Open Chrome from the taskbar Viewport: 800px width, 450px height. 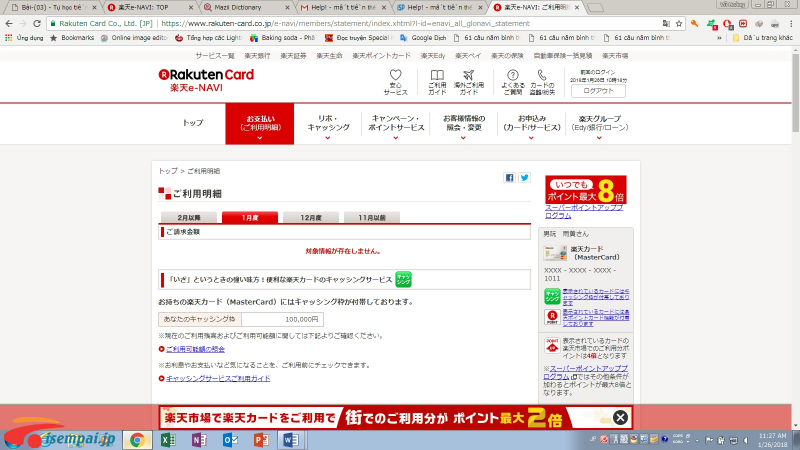coord(137,440)
